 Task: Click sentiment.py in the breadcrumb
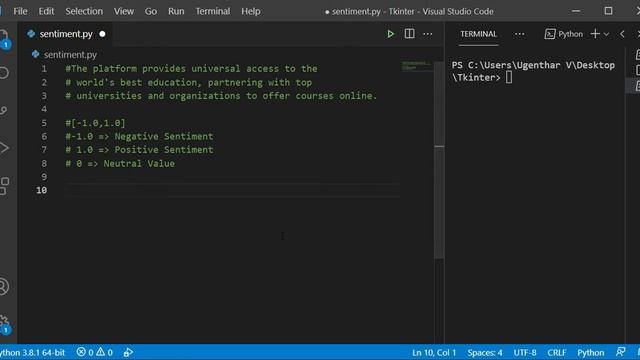pos(70,55)
